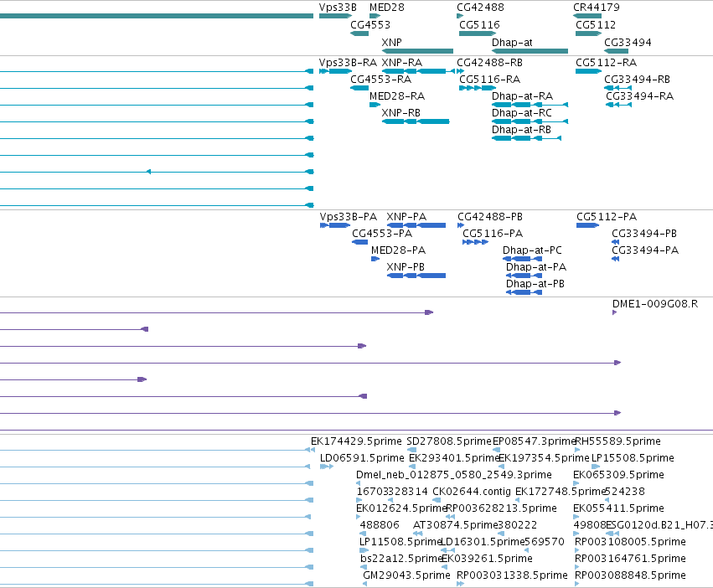
Task: Click EST RP003088848.5prime
Action: 630,575
